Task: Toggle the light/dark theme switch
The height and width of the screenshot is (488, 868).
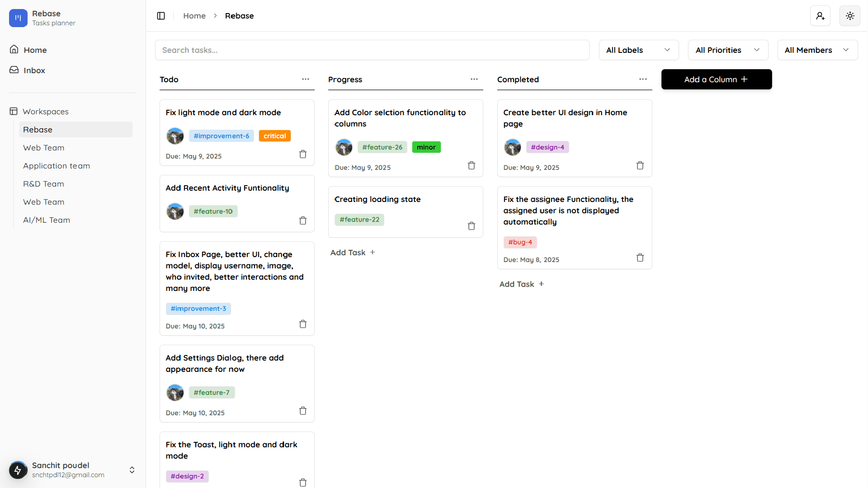Action: tap(850, 15)
